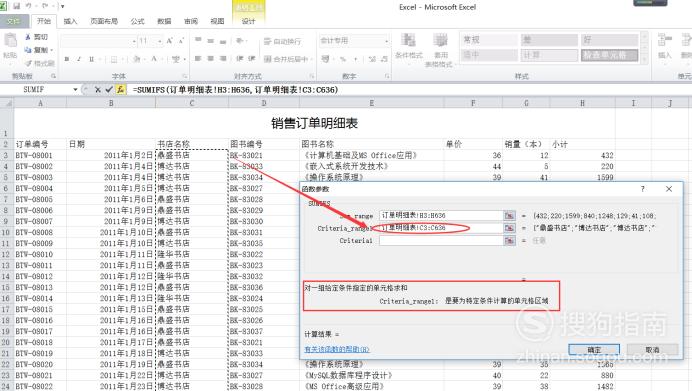Open the number 数字 dialog launcher

coord(387,76)
